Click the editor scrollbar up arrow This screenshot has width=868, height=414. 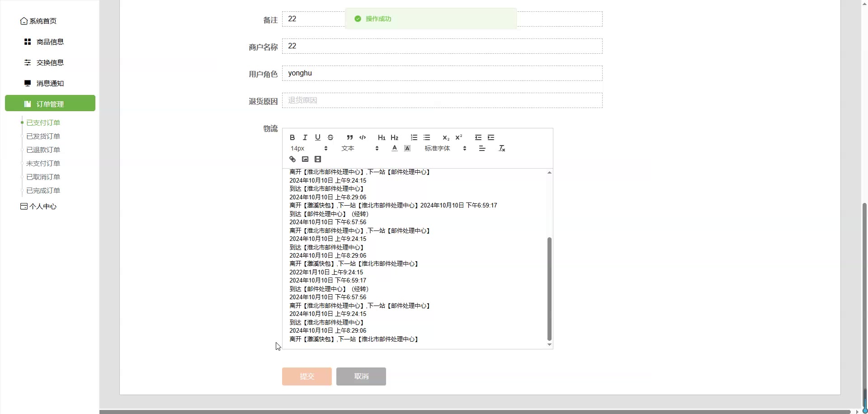(x=549, y=172)
